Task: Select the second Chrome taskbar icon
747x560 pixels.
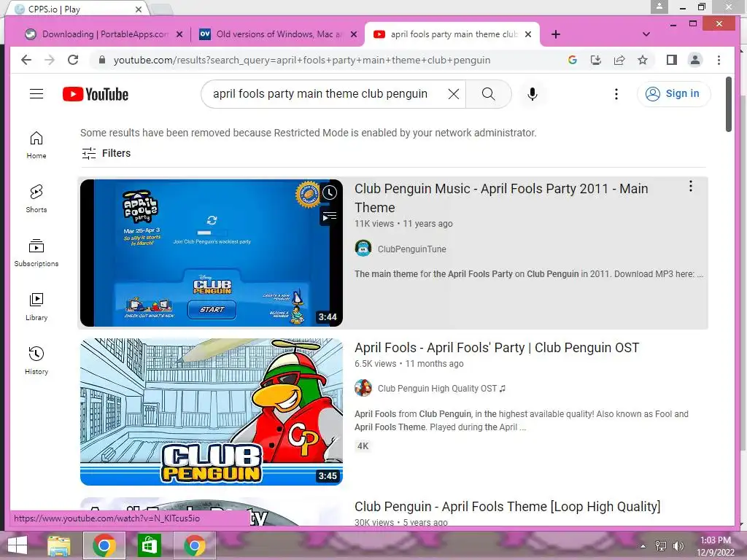Action: point(194,545)
